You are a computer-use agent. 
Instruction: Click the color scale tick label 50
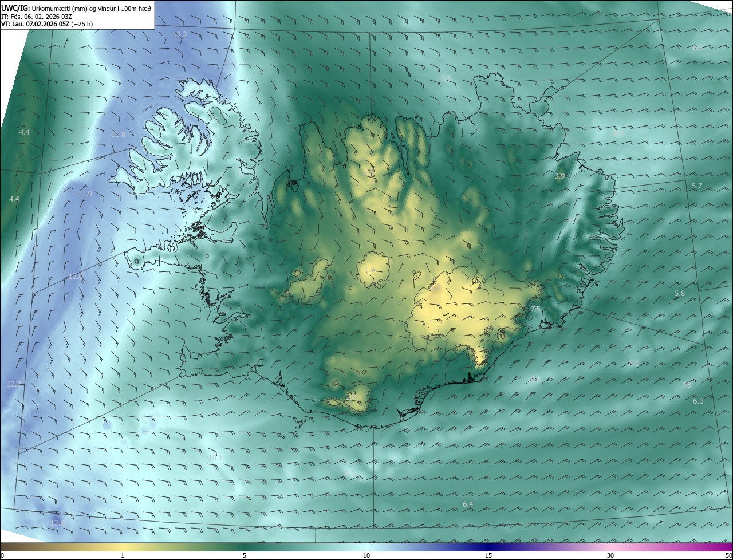[x=728, y=555]
